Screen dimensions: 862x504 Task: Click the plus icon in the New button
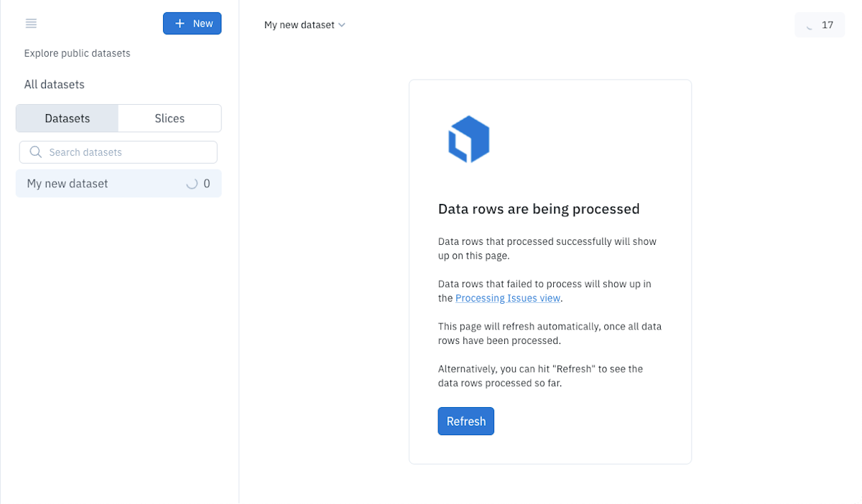tap(180, 24)
